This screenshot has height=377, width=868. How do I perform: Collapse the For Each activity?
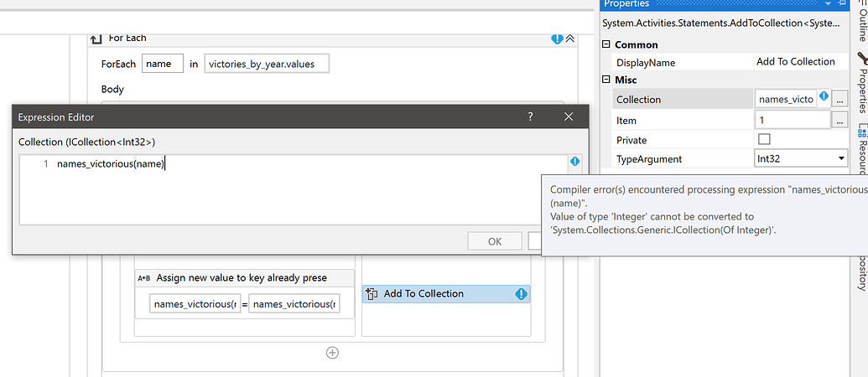pos(570,39)
